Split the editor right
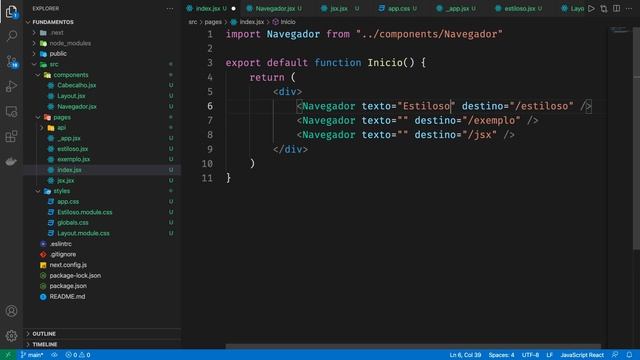640x360 pixels. [616, 8]
